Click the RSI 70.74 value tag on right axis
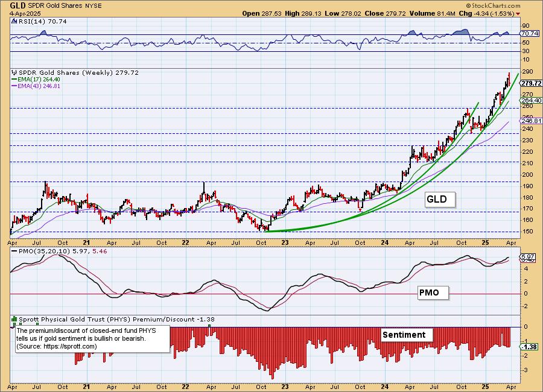This screenshot has height=392, width=543. pos(530,34)
